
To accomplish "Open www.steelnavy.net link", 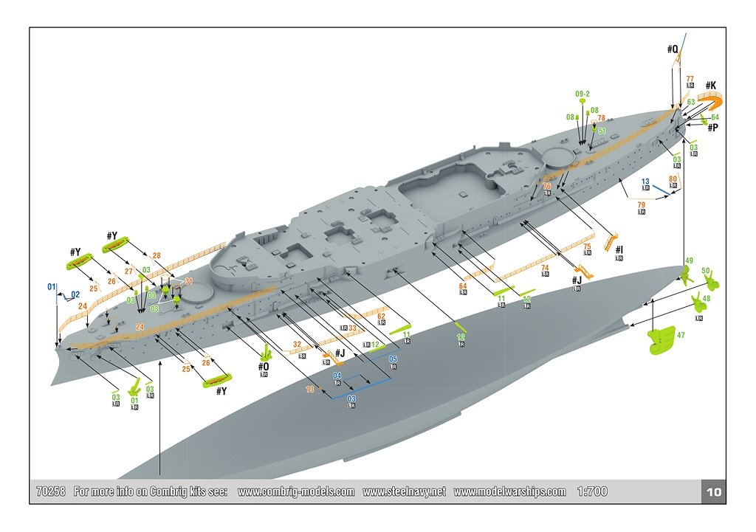I will 404,491.
